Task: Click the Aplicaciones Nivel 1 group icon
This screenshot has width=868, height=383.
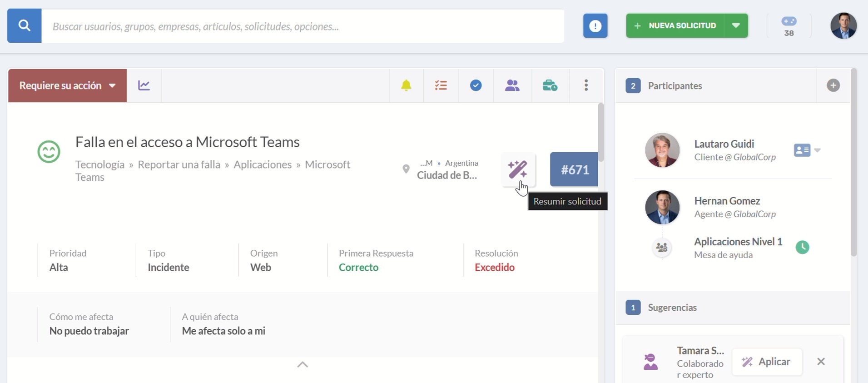Action: tap(662, 248)
